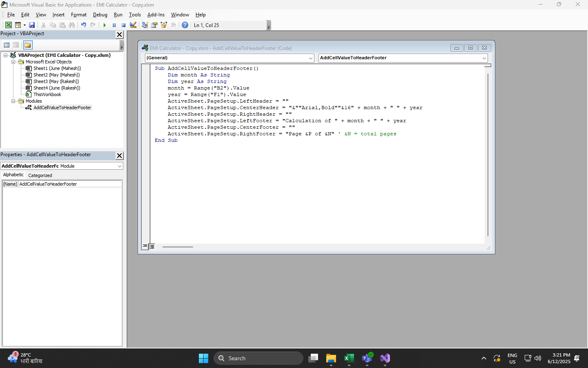The width and height of the screenshot is (588, 368).
Task: Show hidden system tray icons
Action: [x=484, y=358]
